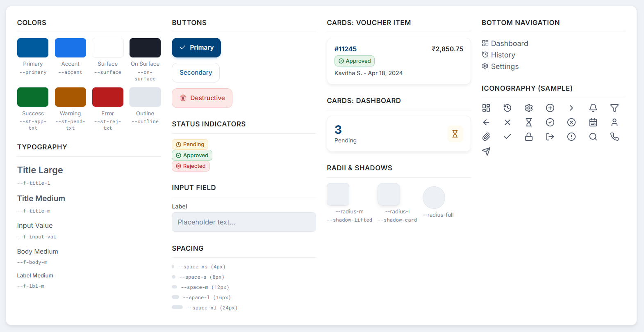
Task: Click the radius-m sample square
Action: tap(338, 195)
